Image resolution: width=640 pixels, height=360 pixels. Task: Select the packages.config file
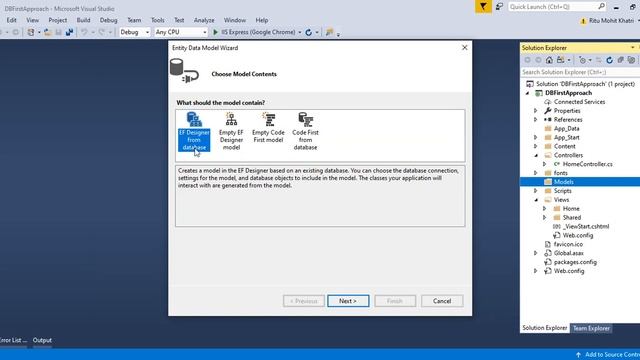(575, 262)
